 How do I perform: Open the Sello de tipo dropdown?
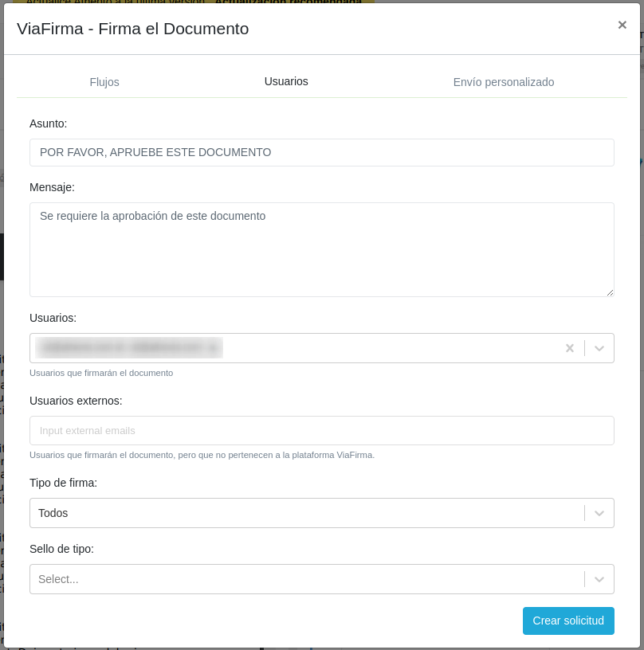(306, 579)
